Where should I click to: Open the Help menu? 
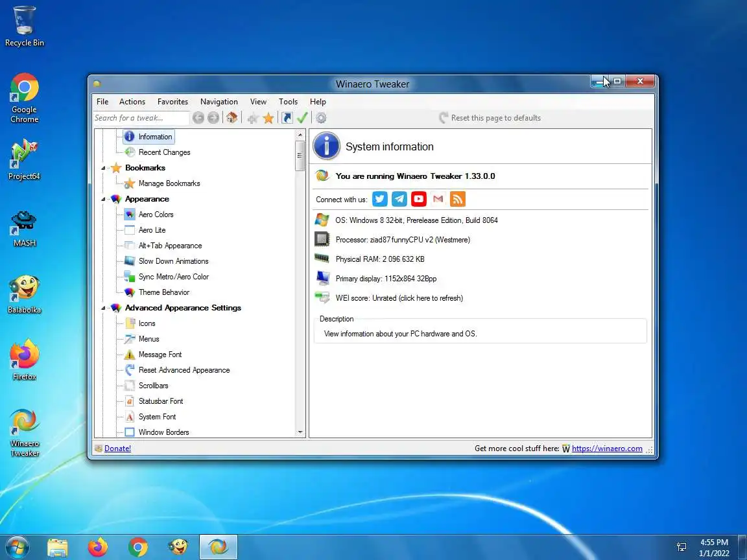tap(318, 101)
